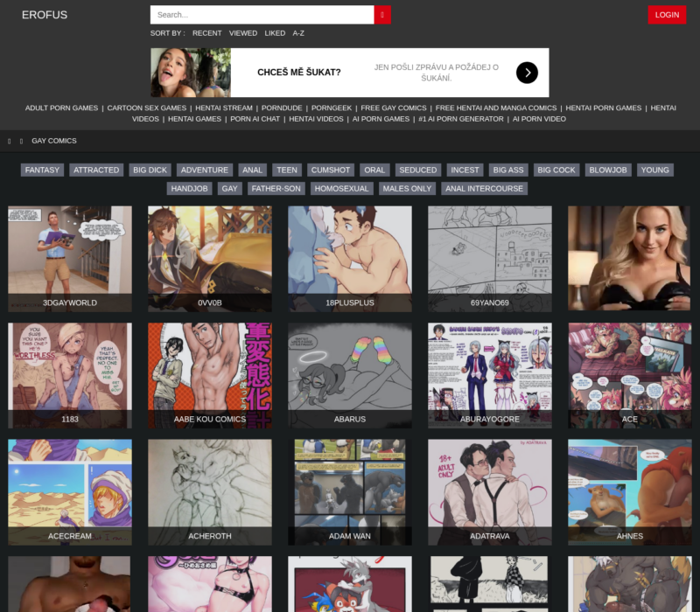Select the ADVENTURE tag filter
The height and width of the screenshot is (612, 700).
pyautogui.click(x=205, y=170)
